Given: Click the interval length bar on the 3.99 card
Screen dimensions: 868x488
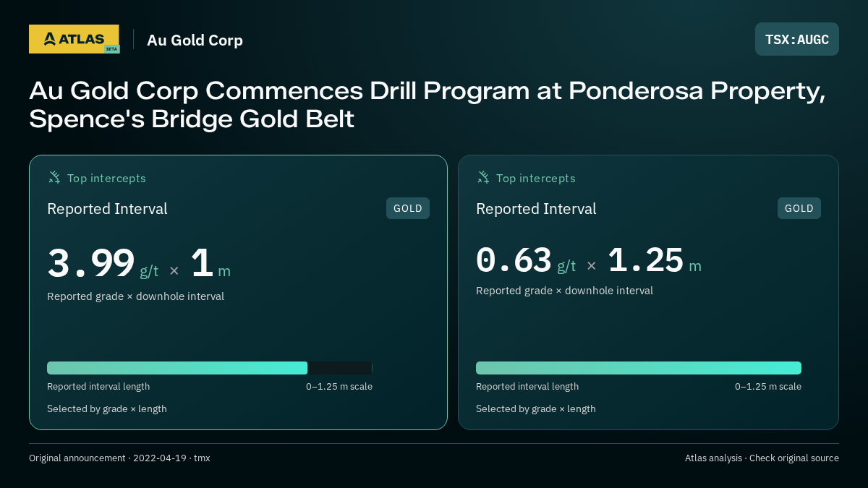Looking at the screenshot, I should tap(210, 368).
